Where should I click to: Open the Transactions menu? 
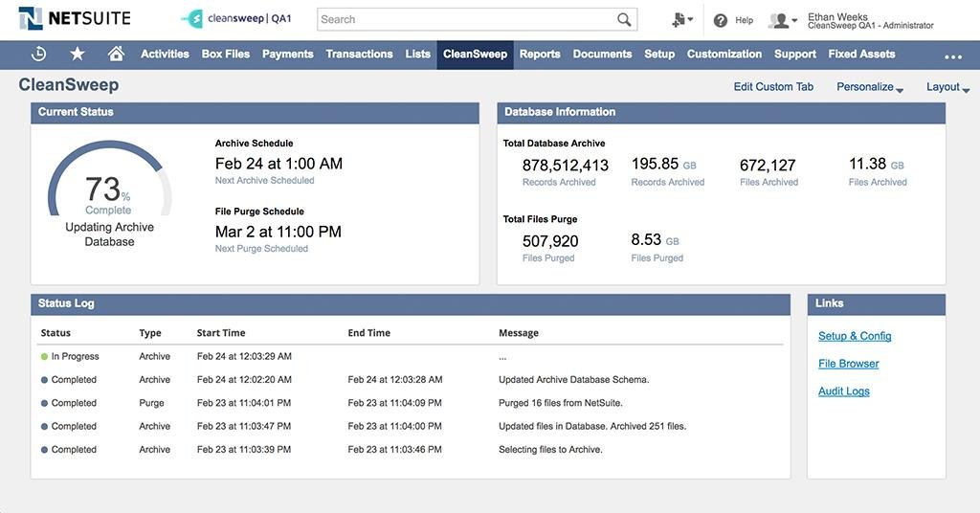(360, 55)
